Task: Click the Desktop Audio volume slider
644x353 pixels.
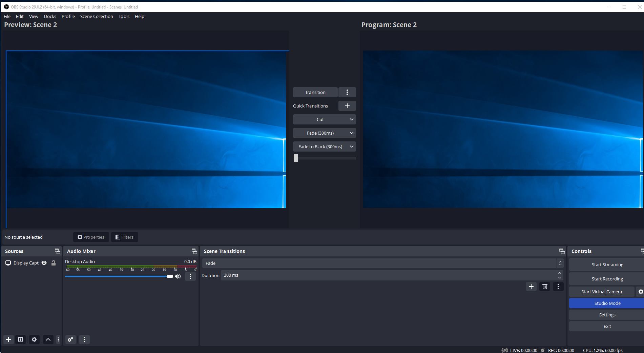Action: (x=119, y=276)
